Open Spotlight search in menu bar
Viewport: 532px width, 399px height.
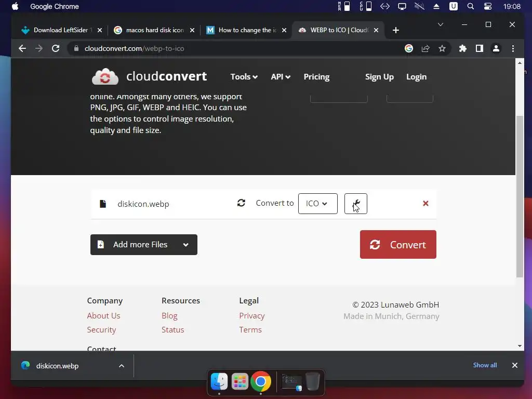click(471, 6)
